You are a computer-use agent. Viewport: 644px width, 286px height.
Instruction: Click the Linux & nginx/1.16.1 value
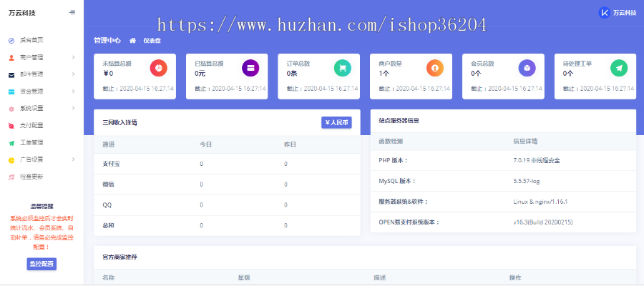point(540,202)
